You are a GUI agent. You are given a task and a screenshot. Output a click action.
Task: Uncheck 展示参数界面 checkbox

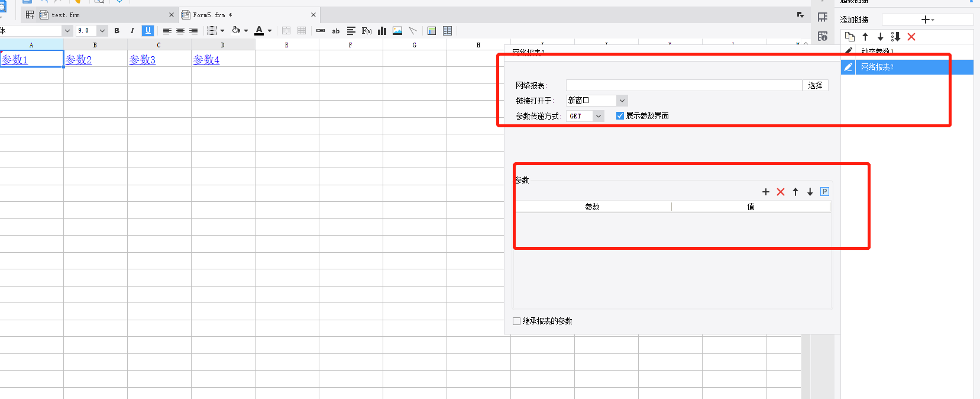click(620, 116)
